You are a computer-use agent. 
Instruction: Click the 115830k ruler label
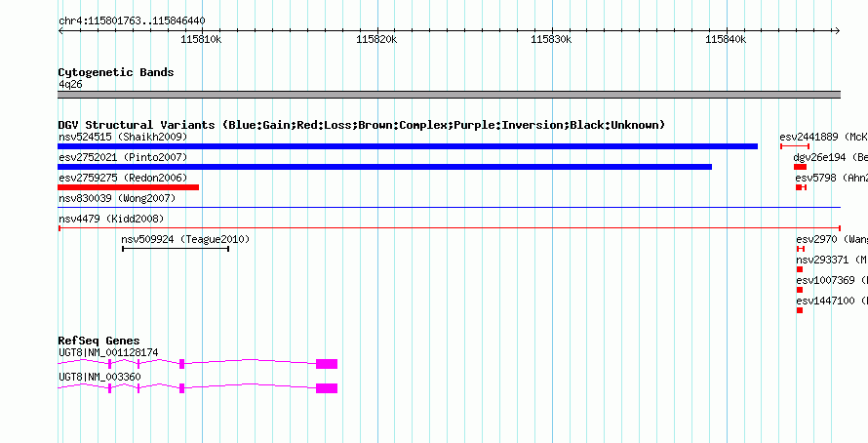point(551,39)
